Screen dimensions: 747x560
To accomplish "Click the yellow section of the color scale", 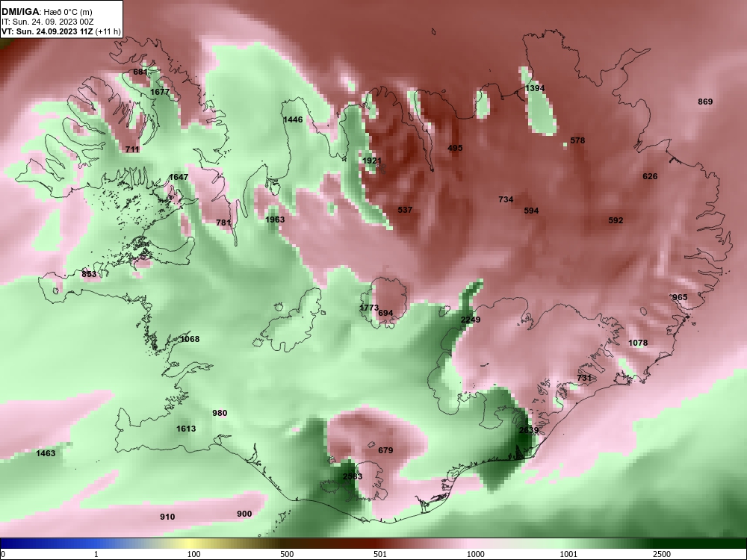I will pyautogui.click(x=190, y=544).
